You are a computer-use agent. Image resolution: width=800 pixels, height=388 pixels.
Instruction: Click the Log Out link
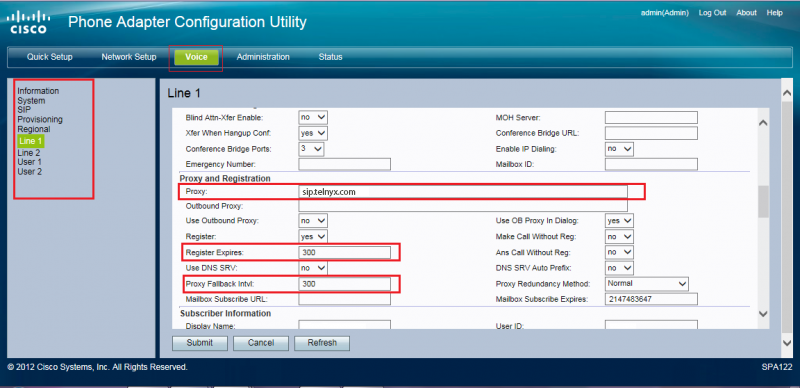coord(712,13)
